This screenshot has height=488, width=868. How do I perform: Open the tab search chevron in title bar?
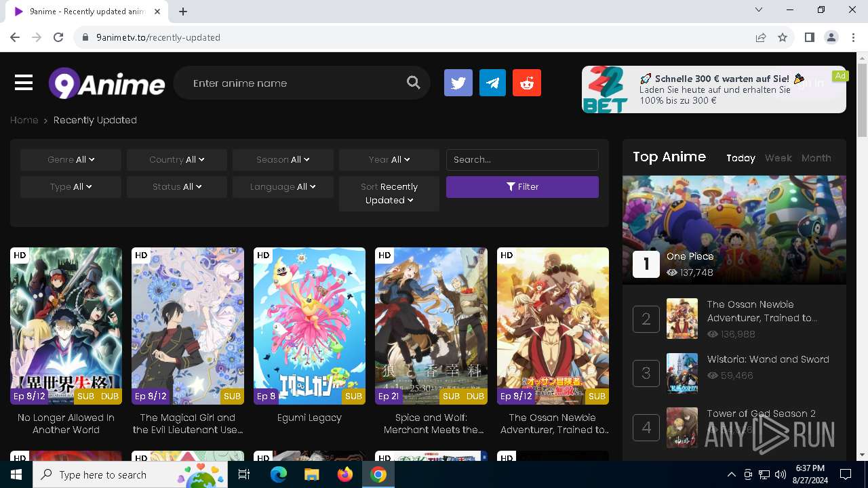[x=759, y=10]
